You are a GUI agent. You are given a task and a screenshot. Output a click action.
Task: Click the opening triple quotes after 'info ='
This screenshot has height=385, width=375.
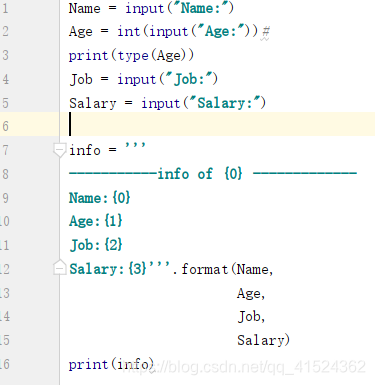pyautogui.click(x=135, y=146)
